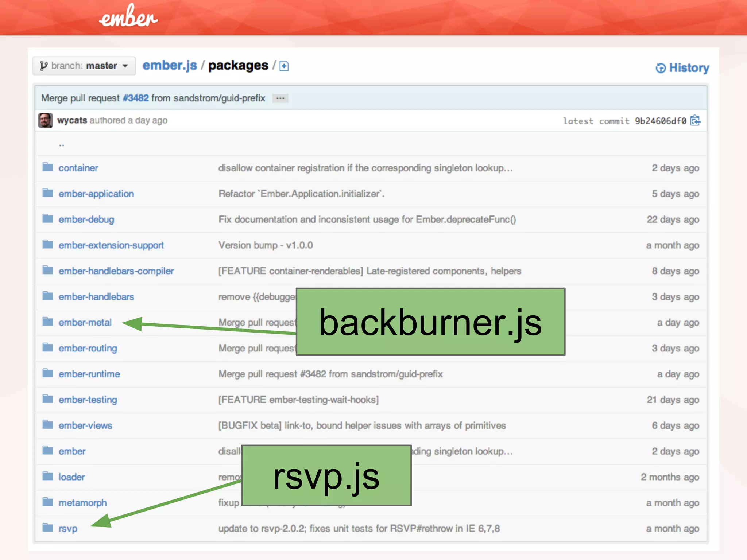
Task: Click the ember-debug folder icon
Action: coord(48,219)
